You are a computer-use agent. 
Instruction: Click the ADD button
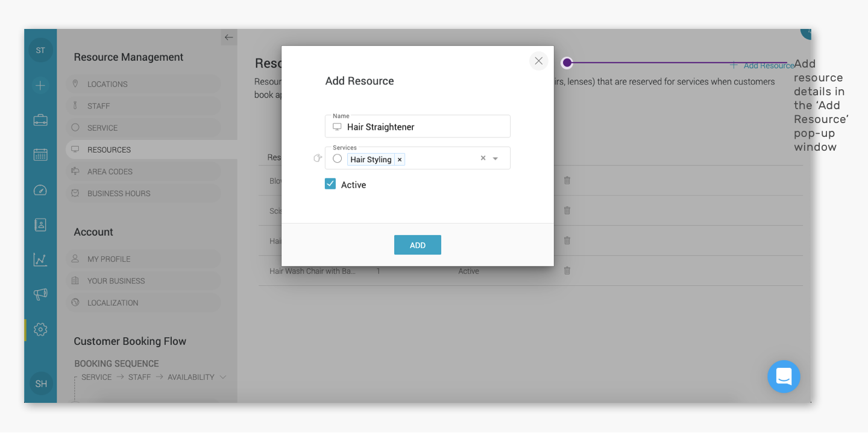[418, 245]
